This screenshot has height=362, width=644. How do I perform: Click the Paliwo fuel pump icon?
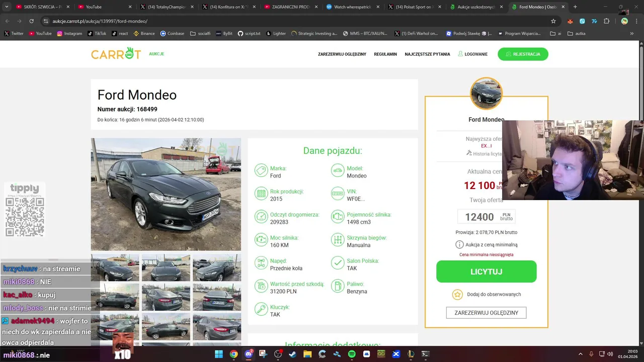click(338, 287)
